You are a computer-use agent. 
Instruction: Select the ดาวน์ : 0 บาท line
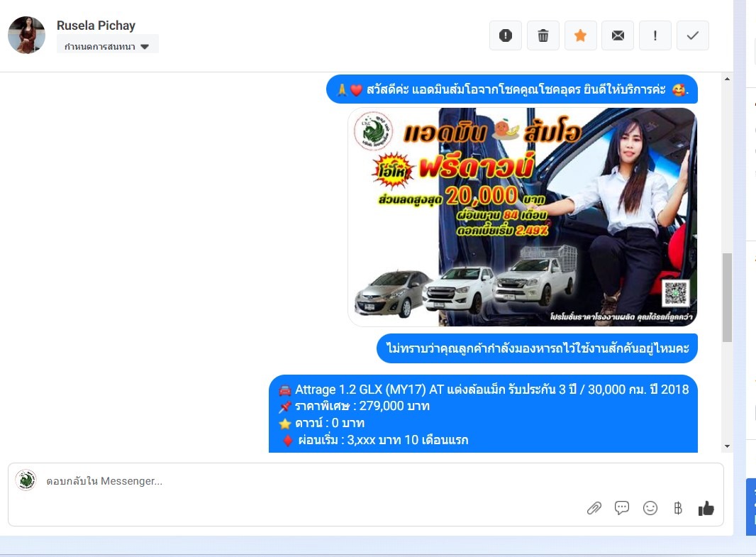(x=321, y=423)
